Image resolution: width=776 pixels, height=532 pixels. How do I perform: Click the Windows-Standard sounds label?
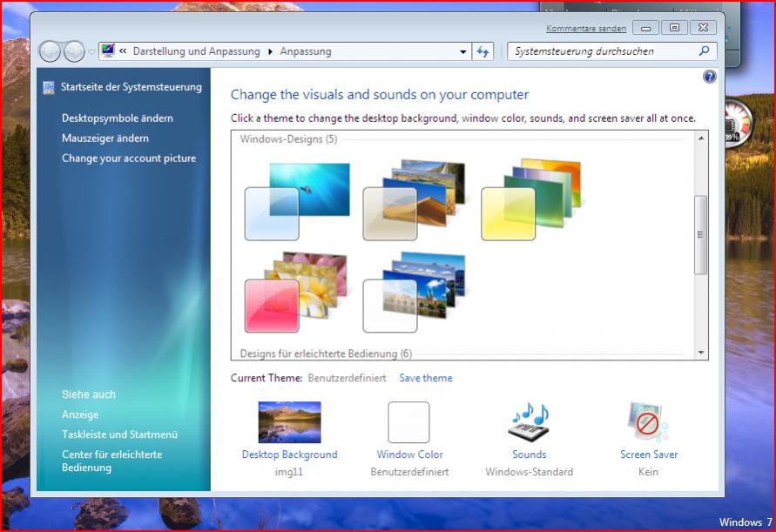point(529,472)
